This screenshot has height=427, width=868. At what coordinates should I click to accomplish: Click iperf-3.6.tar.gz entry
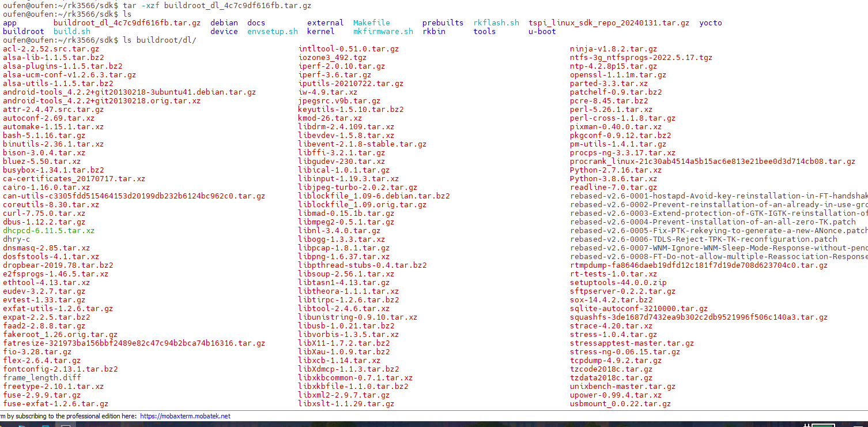click(335, 75)
